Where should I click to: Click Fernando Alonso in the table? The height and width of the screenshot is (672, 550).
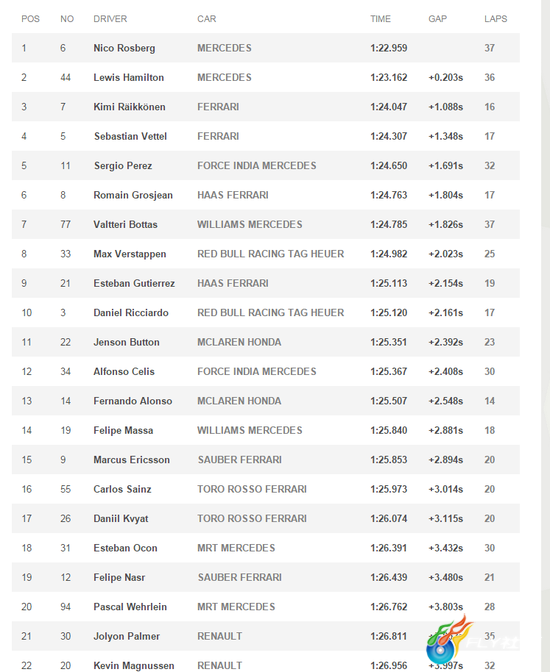[x=133, y=401]
